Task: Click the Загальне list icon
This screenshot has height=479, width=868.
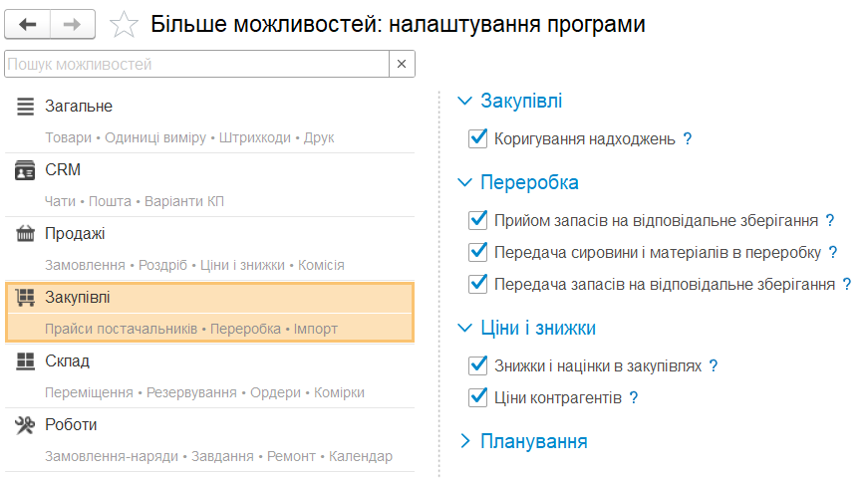Action: tap(25, 107)
